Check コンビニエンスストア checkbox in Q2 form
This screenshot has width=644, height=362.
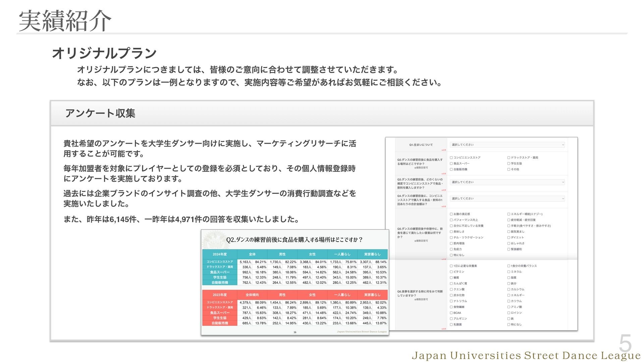tap(451, 158)
